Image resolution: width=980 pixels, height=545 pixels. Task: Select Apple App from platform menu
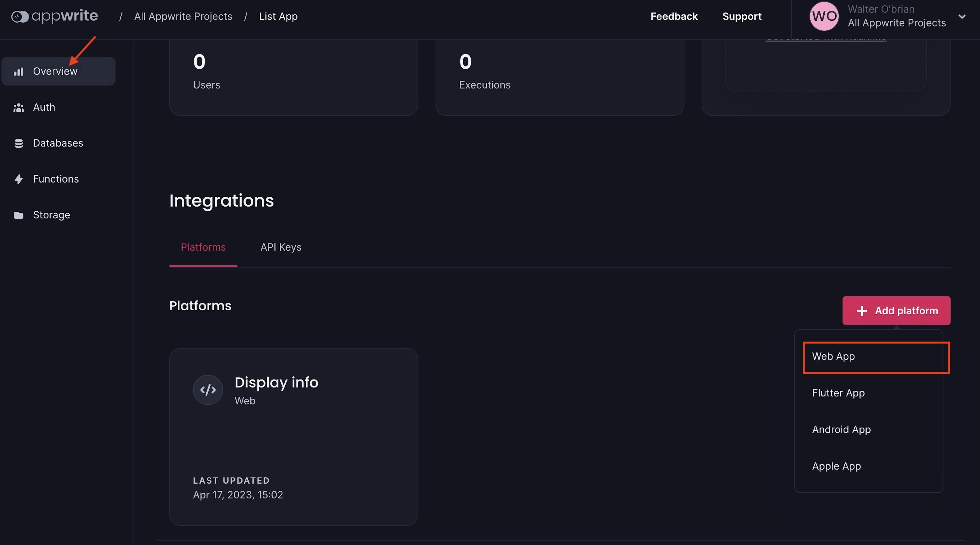click(x=868, y=466)
